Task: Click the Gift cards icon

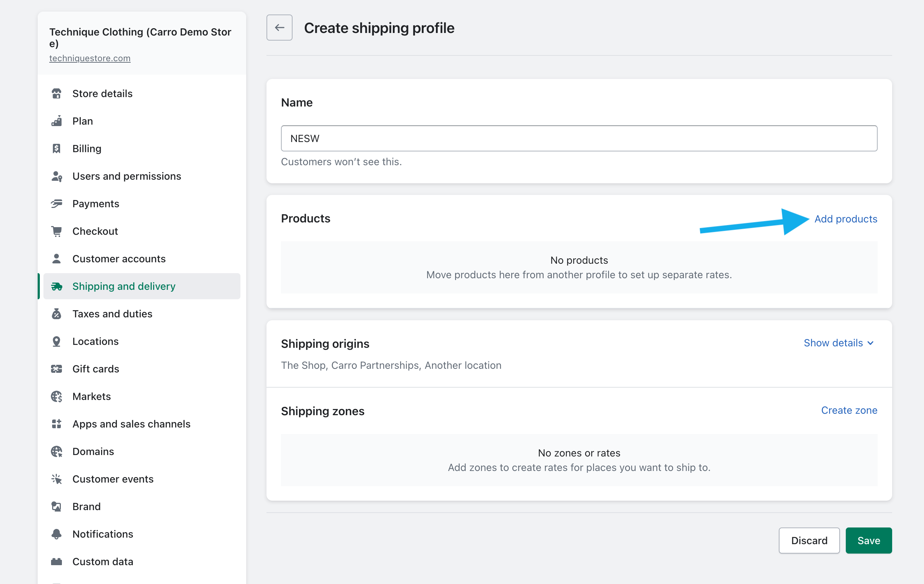Action: [x=56, y=369]
